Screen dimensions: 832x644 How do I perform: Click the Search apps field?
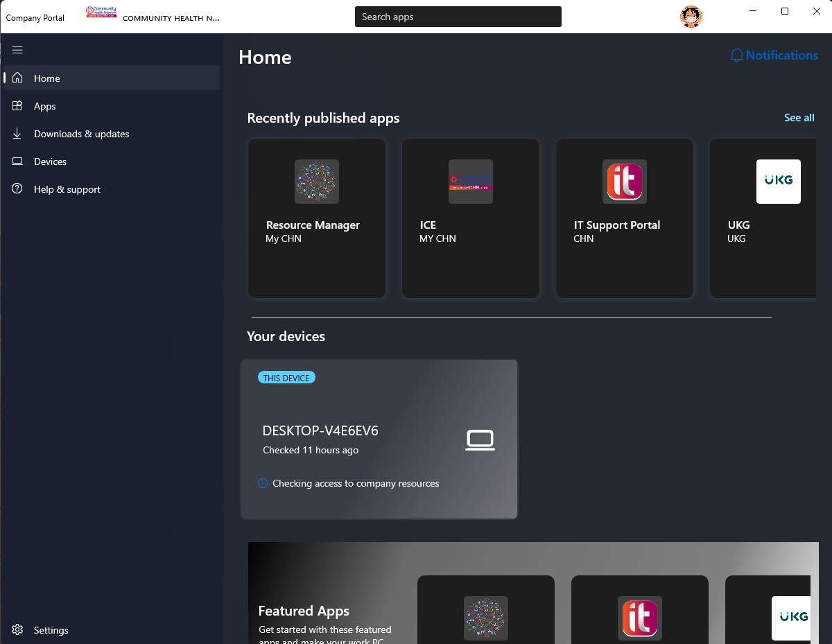coord(458,17)
